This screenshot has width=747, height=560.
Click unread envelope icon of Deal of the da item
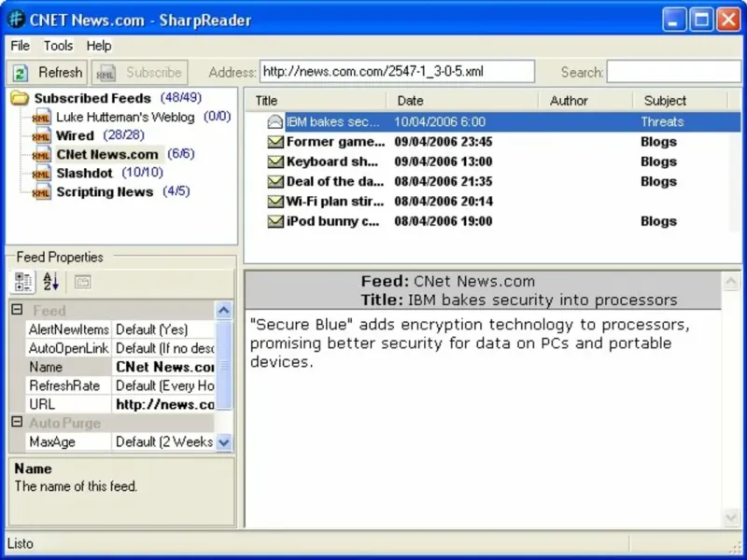tap(275, 181)
